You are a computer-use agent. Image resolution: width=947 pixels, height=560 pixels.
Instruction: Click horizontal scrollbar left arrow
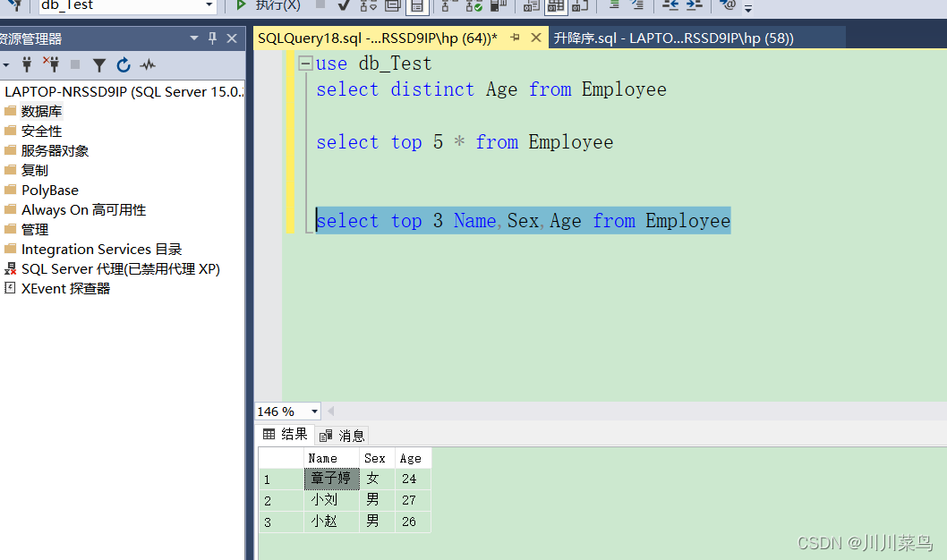pyautogui.click(x=331, y=412)
